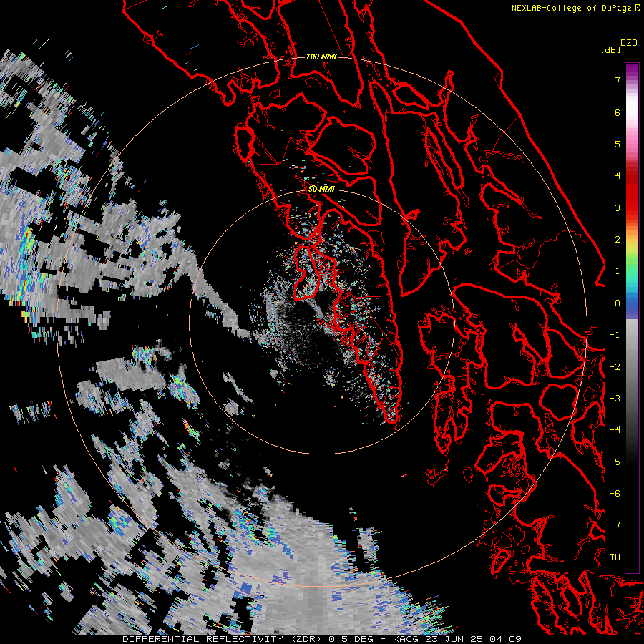Click the 7 value on color scale

(618, 80)
